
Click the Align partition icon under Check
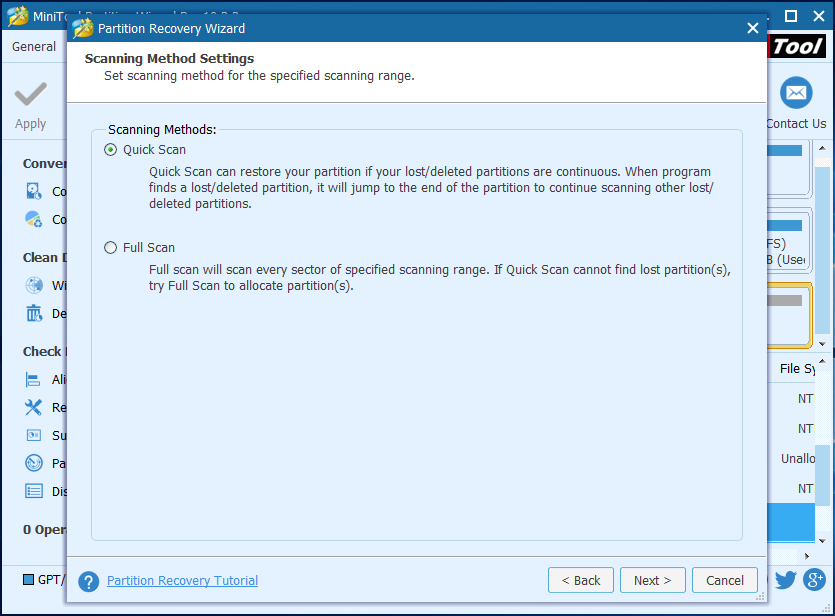pyautogui.click(x=33, y=380)
